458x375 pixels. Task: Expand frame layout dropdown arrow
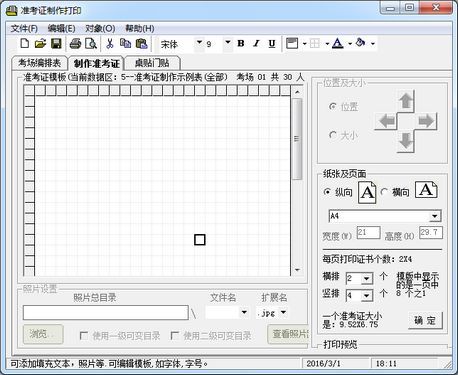point(304,44)
